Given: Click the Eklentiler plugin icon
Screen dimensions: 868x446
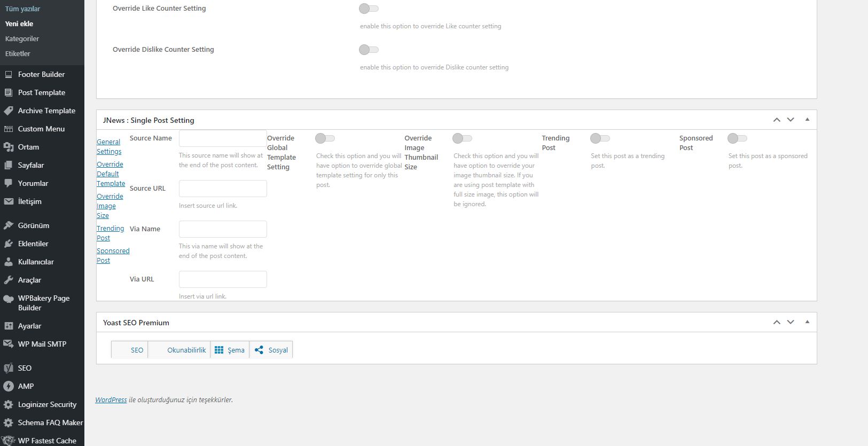Looking at the screenshot, I should click(9, 244).
